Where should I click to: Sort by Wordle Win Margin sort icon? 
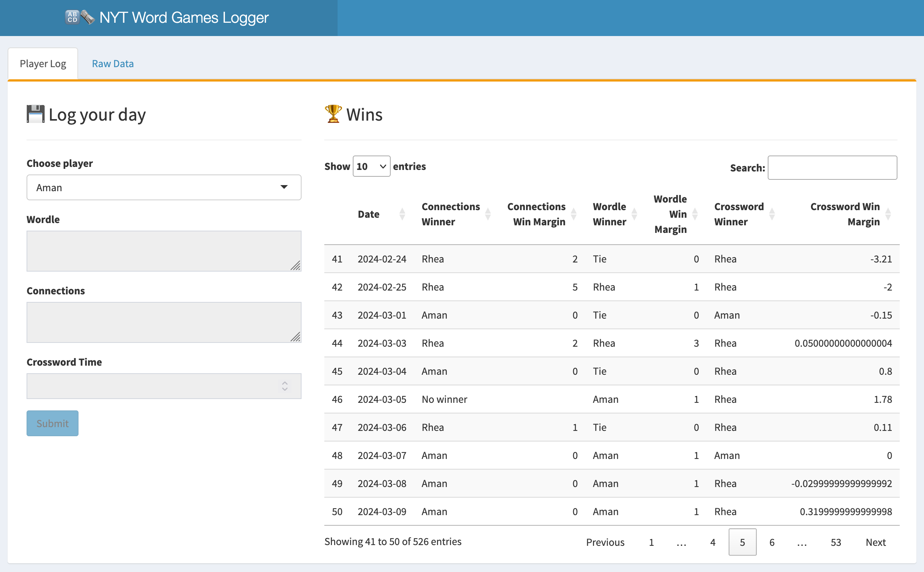(x=695, y=214)
